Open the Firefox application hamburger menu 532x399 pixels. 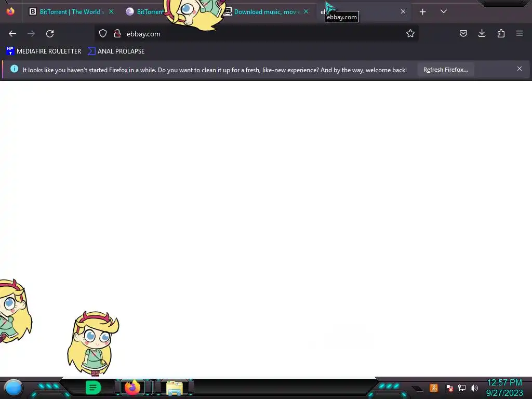pos(520,33)
